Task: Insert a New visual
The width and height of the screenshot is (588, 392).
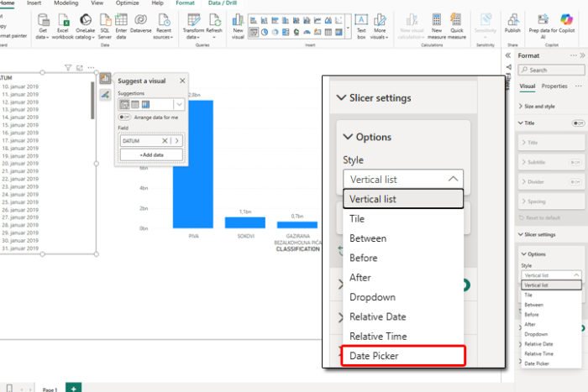Action: click(x=238, y=26)
